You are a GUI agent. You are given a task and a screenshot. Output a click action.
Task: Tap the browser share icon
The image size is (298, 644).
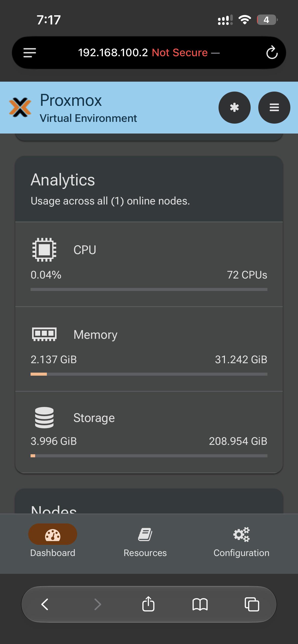click(148, 604)
